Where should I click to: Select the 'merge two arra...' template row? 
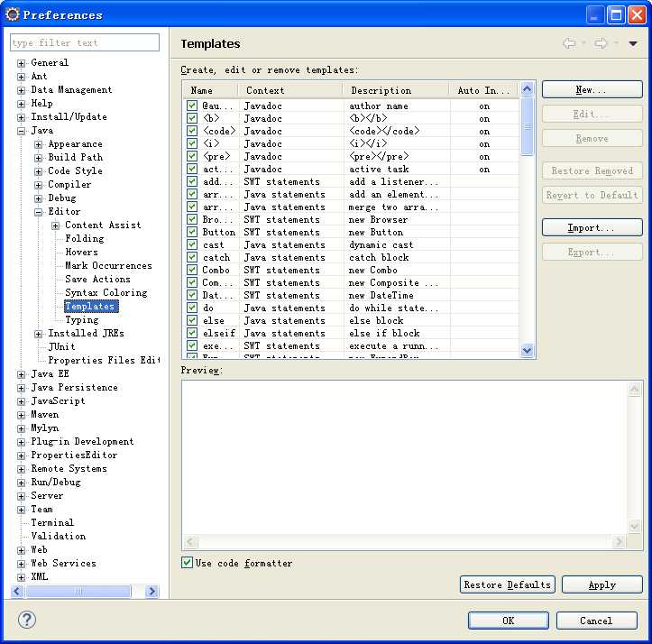click(x=352, y=207)
